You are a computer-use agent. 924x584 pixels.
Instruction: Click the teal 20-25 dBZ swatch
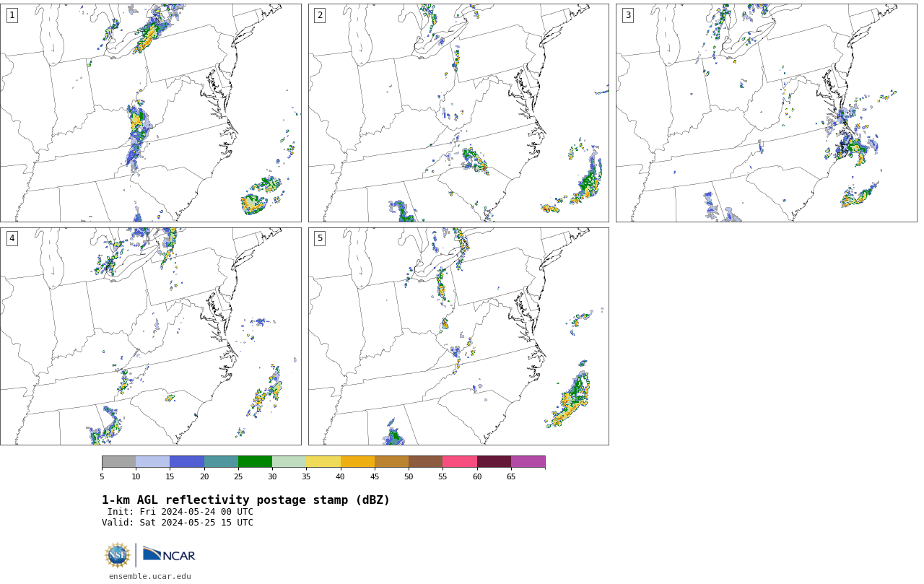pos(221,462)
